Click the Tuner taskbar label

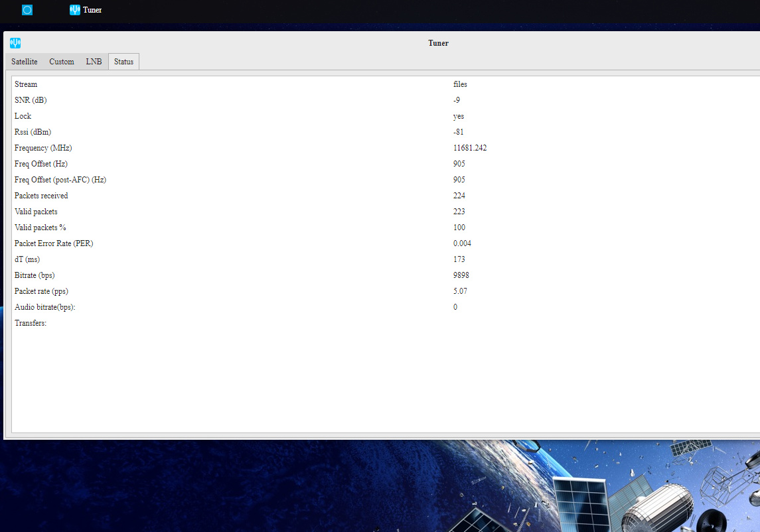point(92,10)
